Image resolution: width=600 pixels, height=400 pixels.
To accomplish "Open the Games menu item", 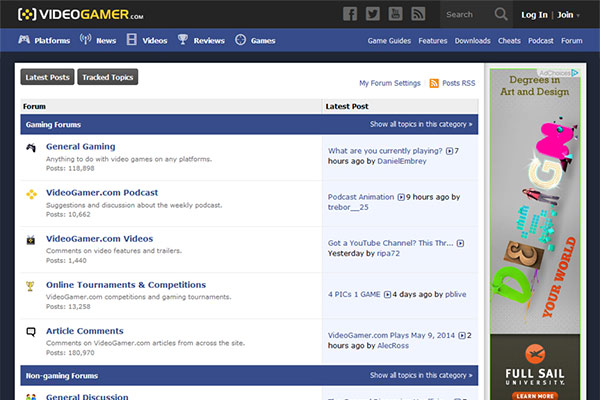I will (x=263, y=41).
